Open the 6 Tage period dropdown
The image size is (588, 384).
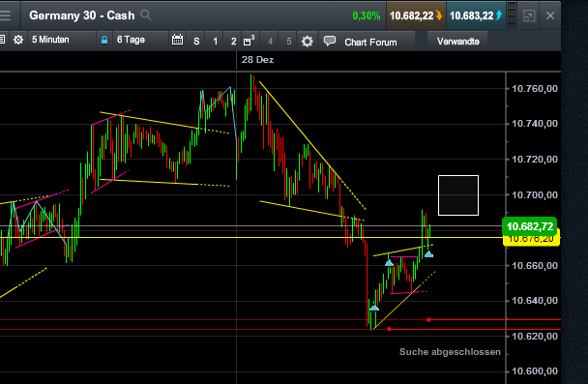140,40
